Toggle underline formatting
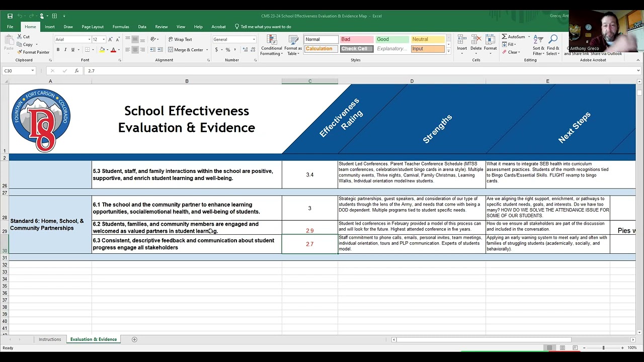The image size is (644, 362). click(73, 50)
